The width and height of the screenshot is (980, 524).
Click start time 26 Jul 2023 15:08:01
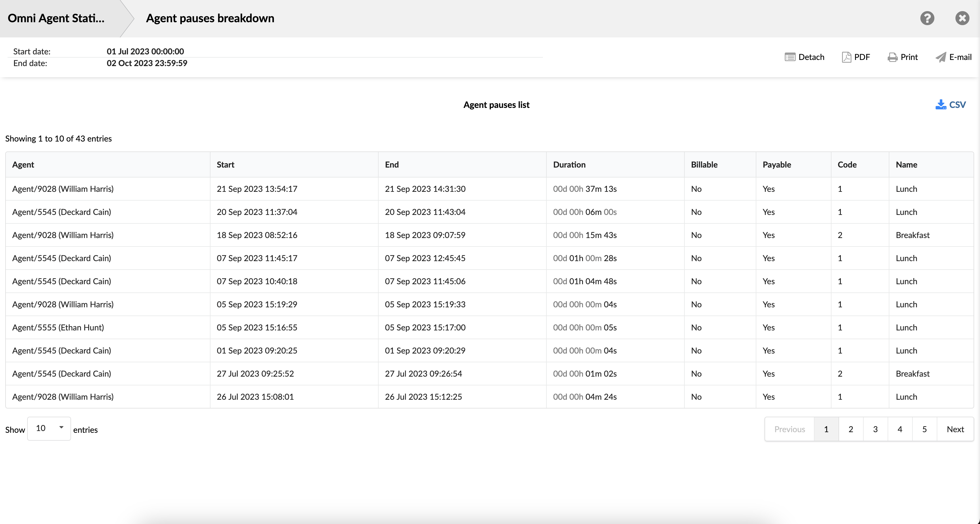tap(255, 397)
